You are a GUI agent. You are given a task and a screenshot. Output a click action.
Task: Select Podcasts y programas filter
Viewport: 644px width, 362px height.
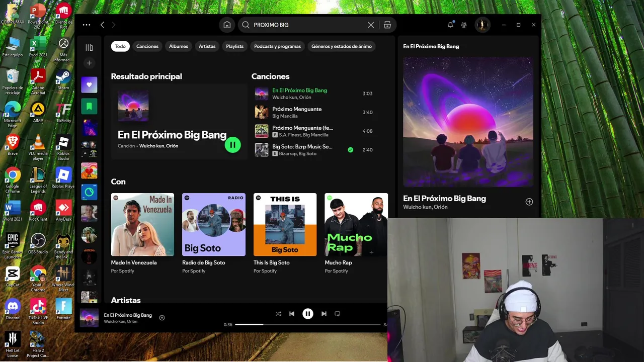[277, 46]
